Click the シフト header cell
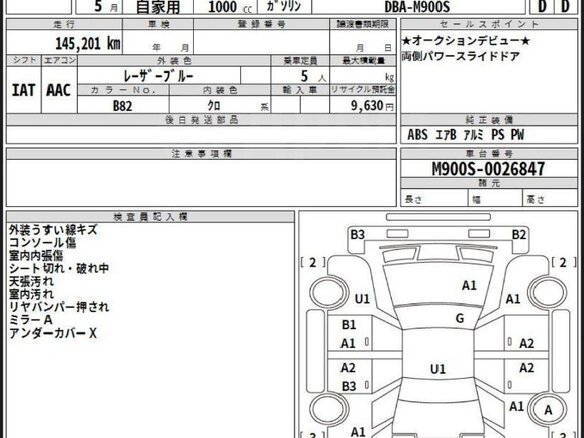This screenshot has width=584, height=438. point(24,60)
